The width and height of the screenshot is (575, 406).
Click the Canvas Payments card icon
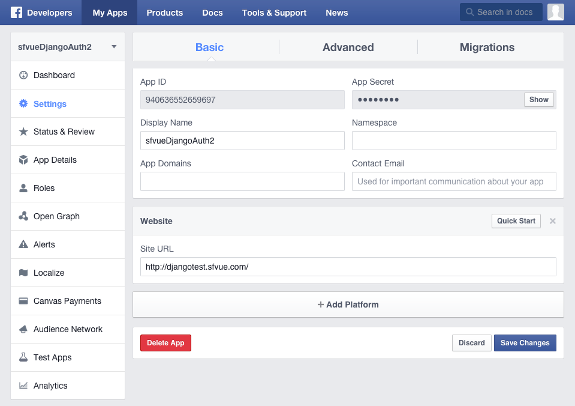pyautogui.click(x=23, y=301)
